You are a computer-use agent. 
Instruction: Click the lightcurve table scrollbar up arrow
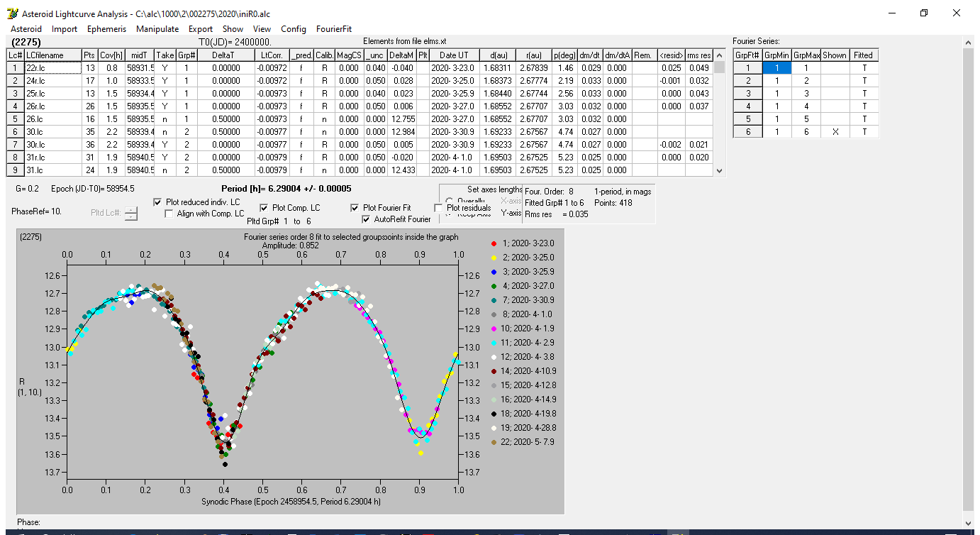coord(720,55)
